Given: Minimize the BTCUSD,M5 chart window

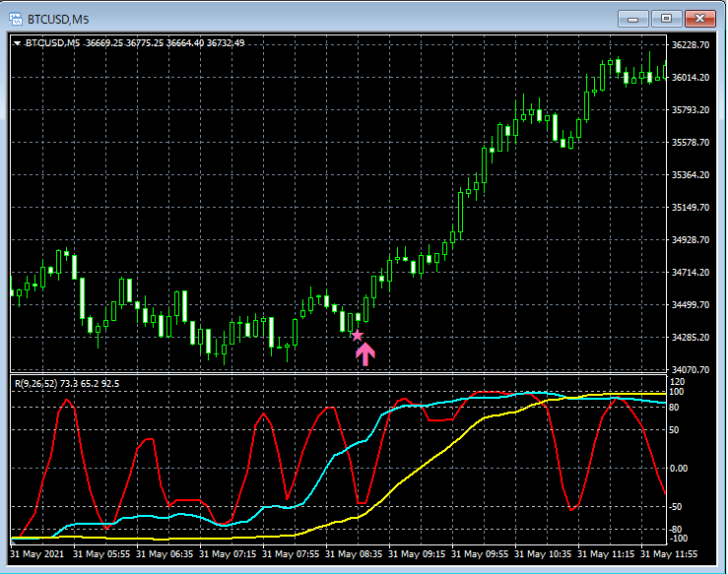Looking at the screenshot, I should click(632, 19).
